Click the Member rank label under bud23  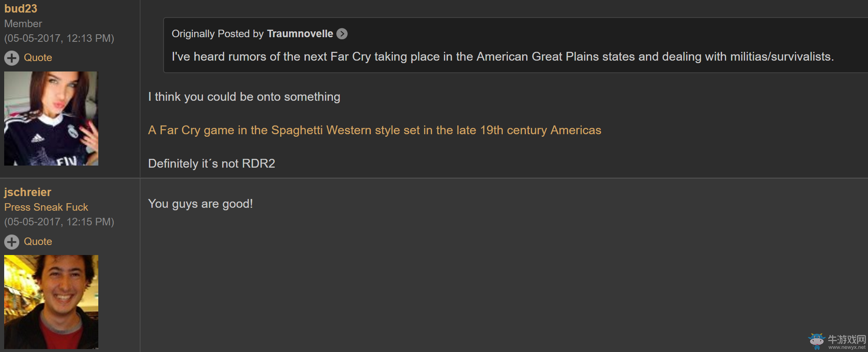[23, 24]
